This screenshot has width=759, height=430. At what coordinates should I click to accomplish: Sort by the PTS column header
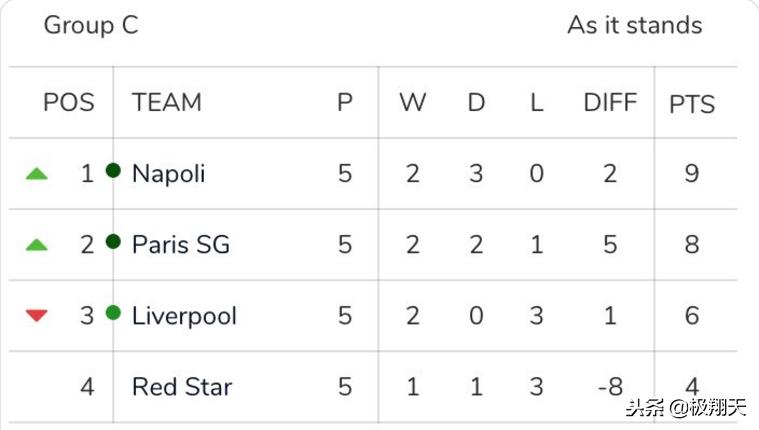tap(692, 103)
